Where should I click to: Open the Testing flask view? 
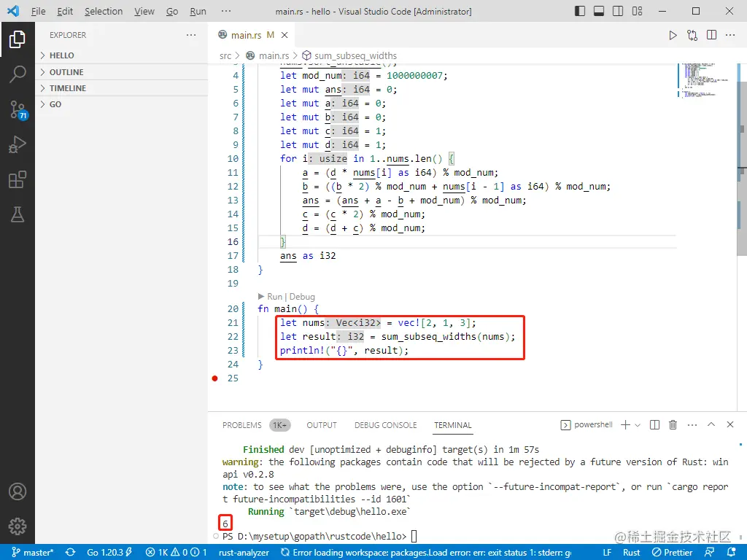click(x=18, y=215)
